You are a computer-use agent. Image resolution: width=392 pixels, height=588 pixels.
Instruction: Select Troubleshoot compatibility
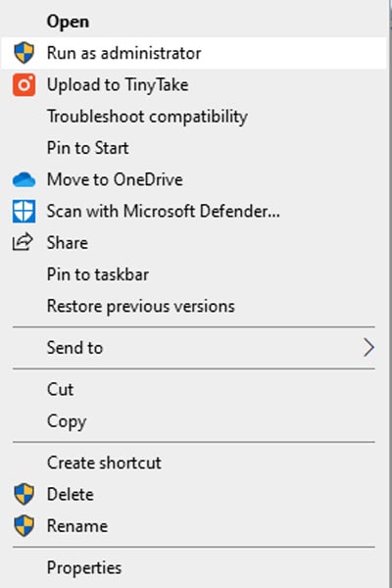[x=194, y=117]
